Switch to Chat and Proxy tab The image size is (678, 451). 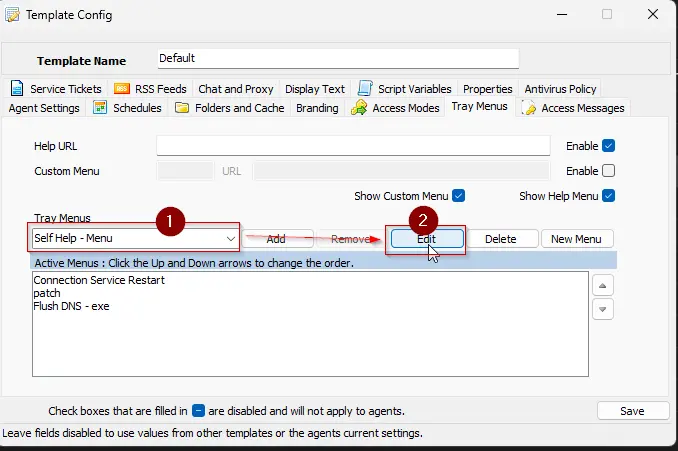(x=236, y=89)
